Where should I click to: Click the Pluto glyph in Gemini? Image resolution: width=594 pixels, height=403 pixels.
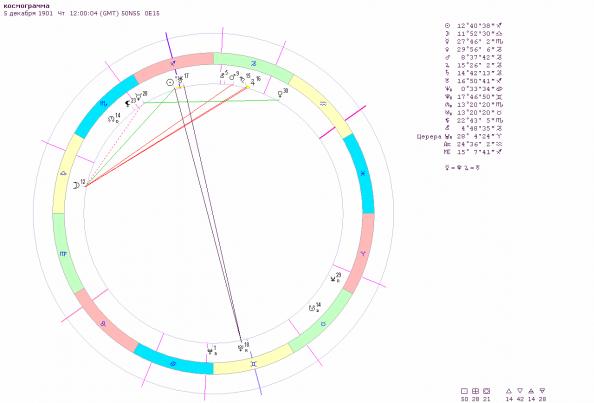click(x=241, y=347)
